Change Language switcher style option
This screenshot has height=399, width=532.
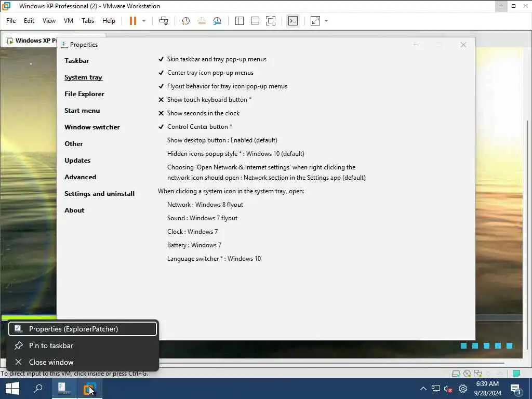point(214,259)
